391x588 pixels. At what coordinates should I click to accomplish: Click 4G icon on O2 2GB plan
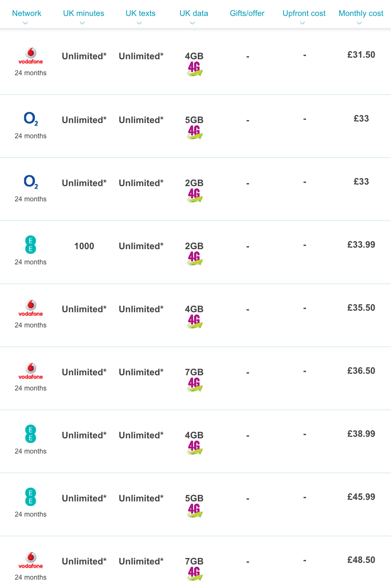point(195,195)
